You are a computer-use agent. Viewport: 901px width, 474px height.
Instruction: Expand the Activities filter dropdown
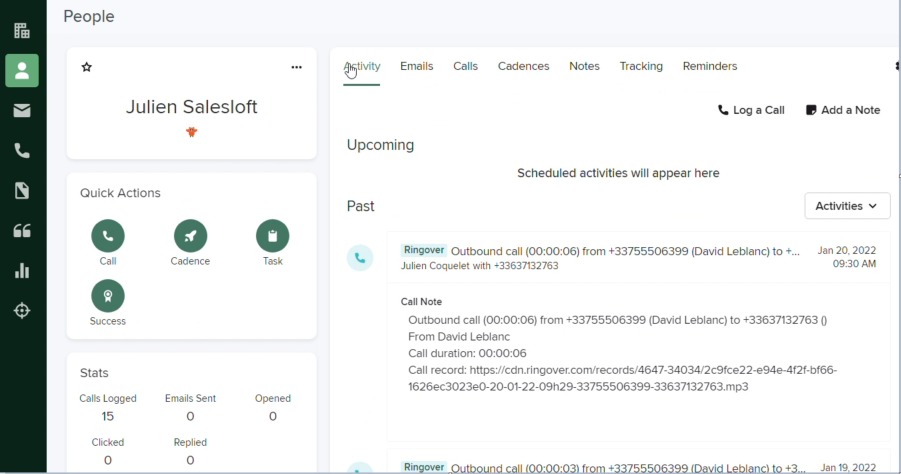(x=847, y=206)
